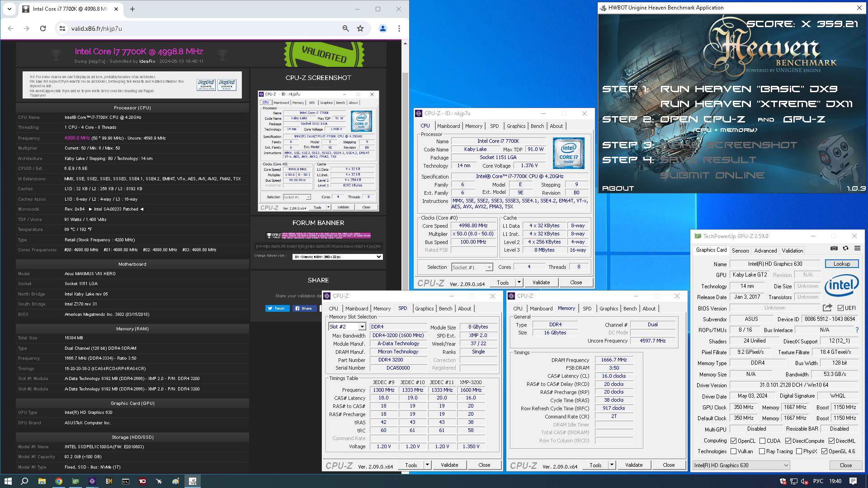Toggle the CUDA checkbox
This screenshot has height=488, width=868.
[x=763, y=441]
